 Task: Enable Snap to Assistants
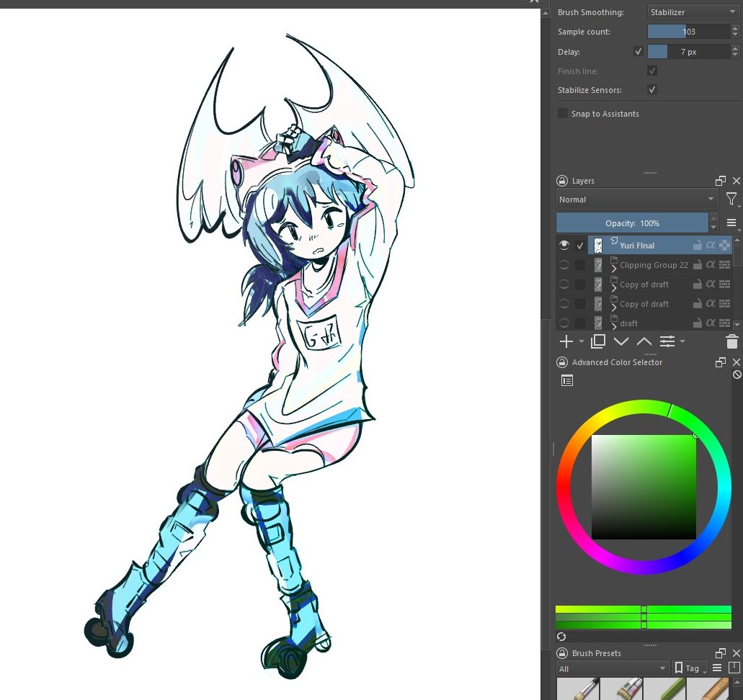pos(562,113)
